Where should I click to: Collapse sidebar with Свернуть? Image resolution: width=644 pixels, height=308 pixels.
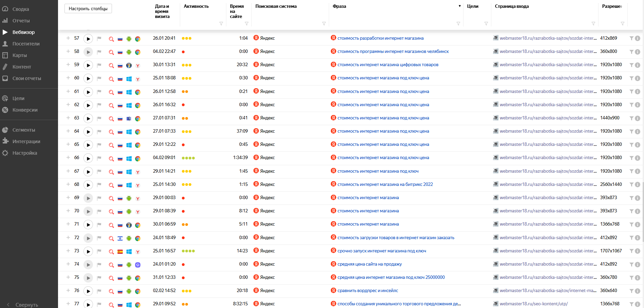click(x=23, y=305)
